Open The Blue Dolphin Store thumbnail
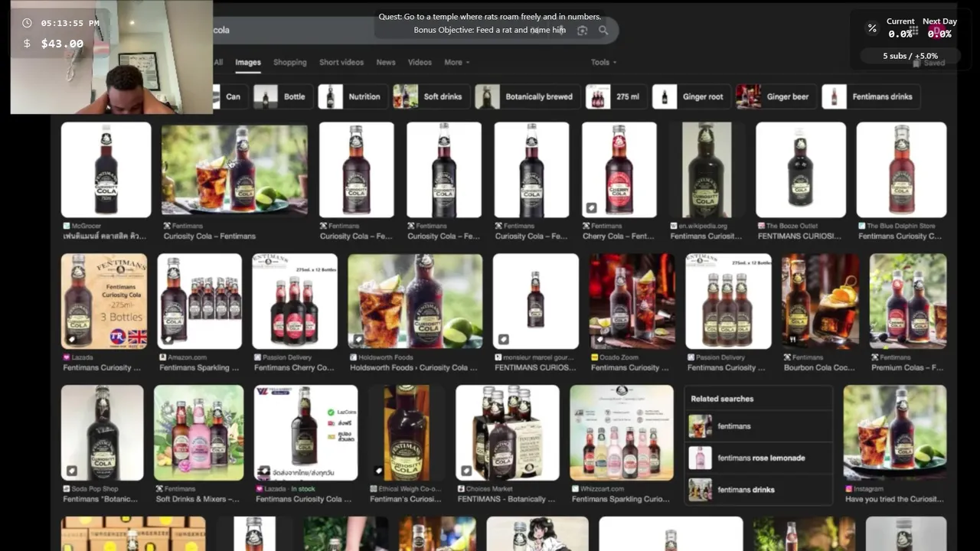980x551 pixels. (901, 170)
